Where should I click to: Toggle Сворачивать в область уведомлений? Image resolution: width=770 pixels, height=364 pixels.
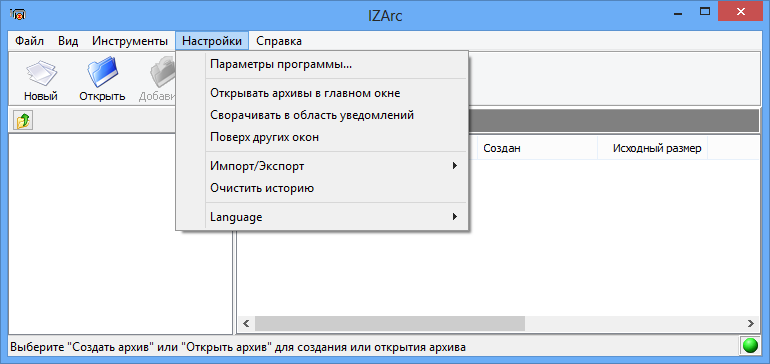pos(321,115)
